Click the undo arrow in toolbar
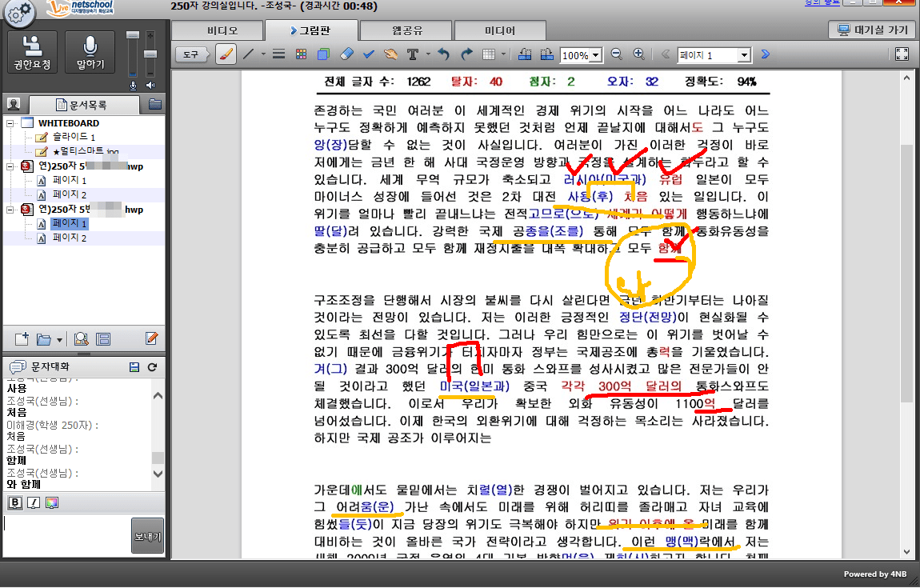 pyautogui.click(x=444, y=55)
